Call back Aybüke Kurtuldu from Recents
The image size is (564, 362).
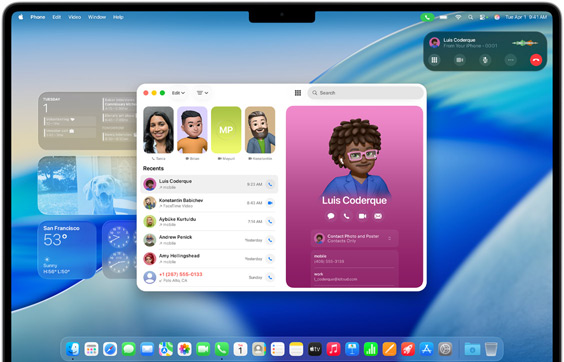[270, 221]
